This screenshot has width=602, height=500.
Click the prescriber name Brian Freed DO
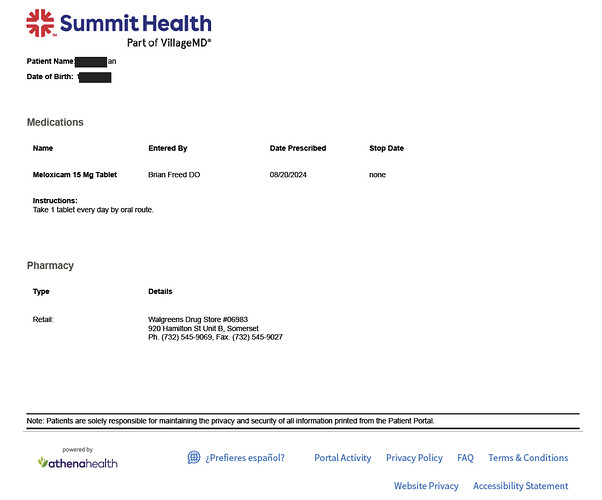(174, 175)
